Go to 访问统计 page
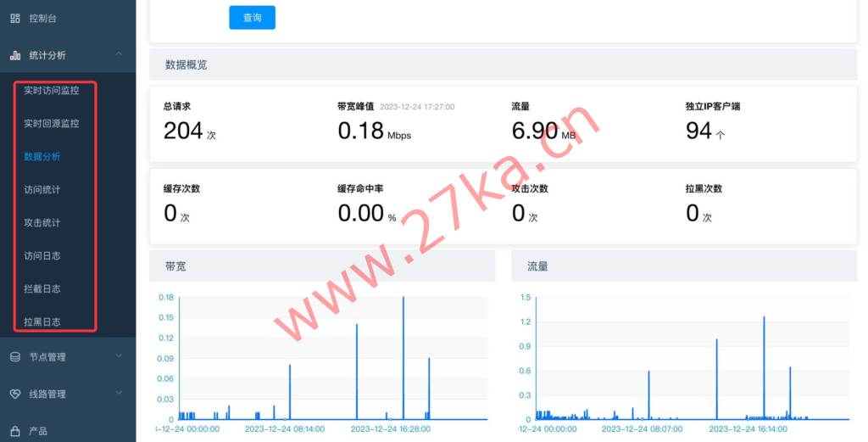This screenshot has width=868, height=442. [42, 189]
